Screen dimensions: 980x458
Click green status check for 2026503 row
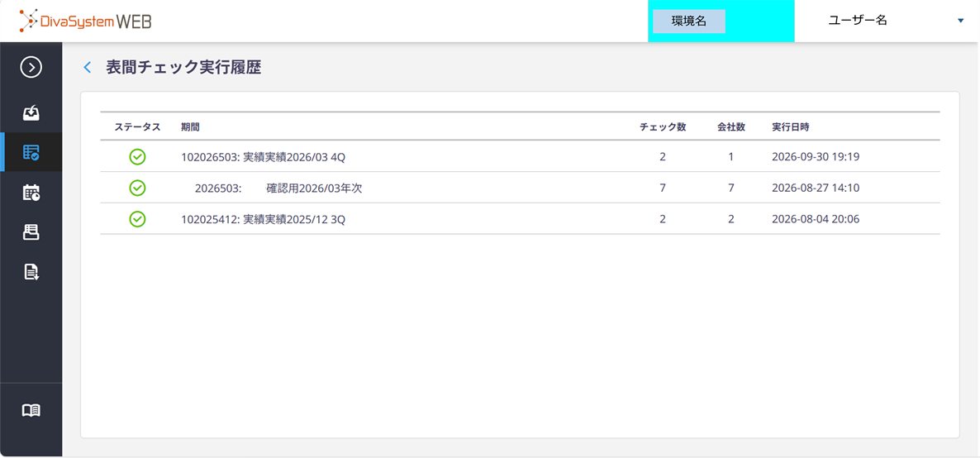(x=137, y=188)
